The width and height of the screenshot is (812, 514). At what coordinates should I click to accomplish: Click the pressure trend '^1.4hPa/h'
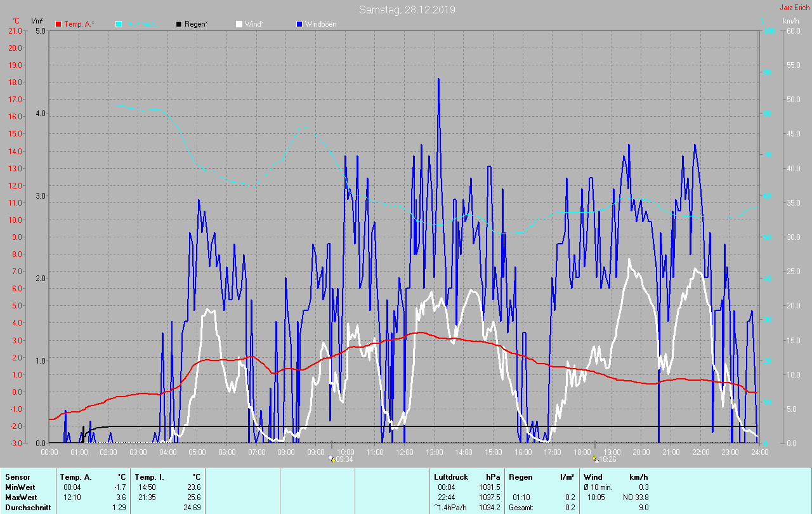coord(450,508)
